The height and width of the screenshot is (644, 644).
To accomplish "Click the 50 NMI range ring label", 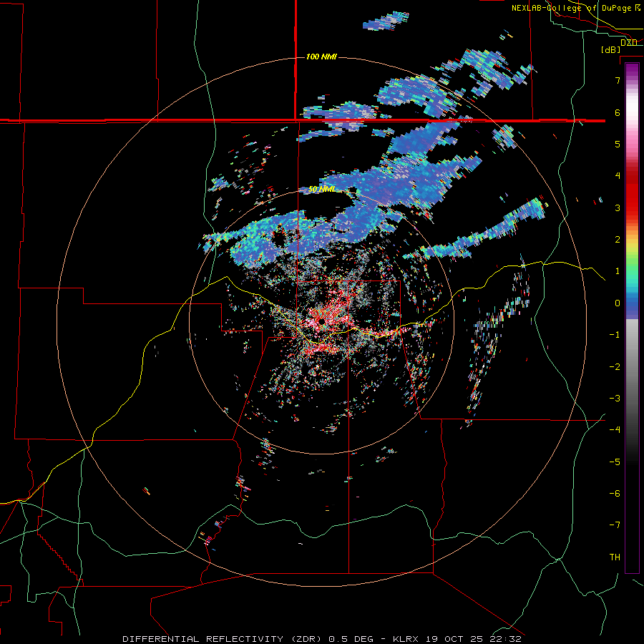I will (321, 189).
